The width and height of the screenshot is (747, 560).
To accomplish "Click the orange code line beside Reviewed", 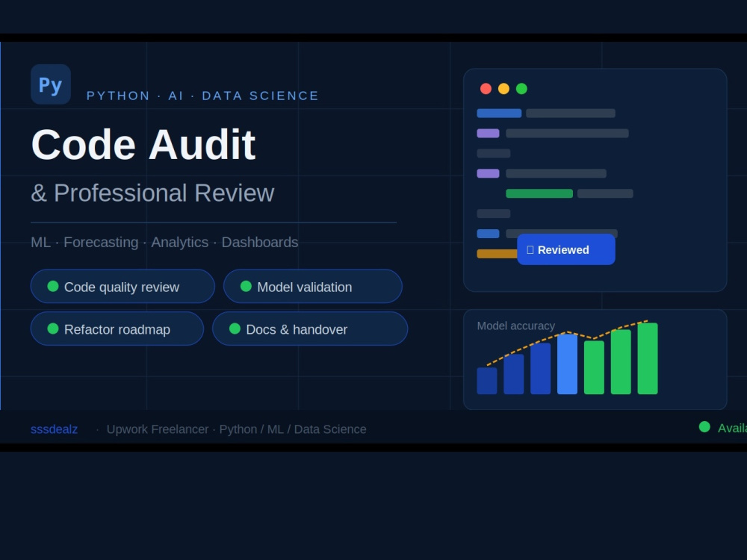I will pyautogui.click(x=497, y=254).
